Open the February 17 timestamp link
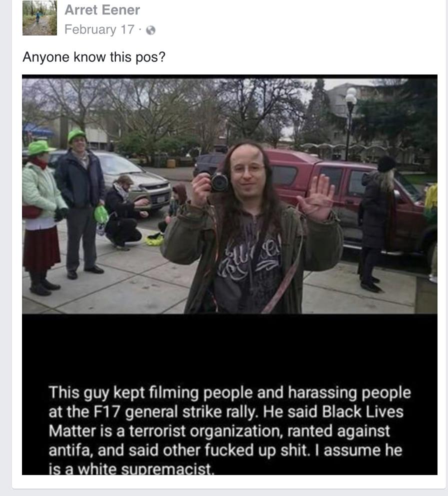 (x=99, y=29)
